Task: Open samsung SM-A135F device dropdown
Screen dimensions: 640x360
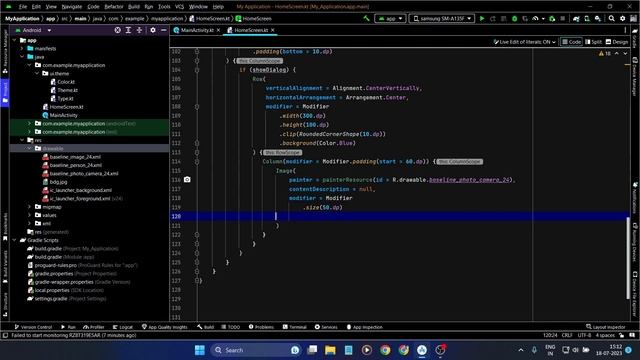Action: click(x=442, y=18)
